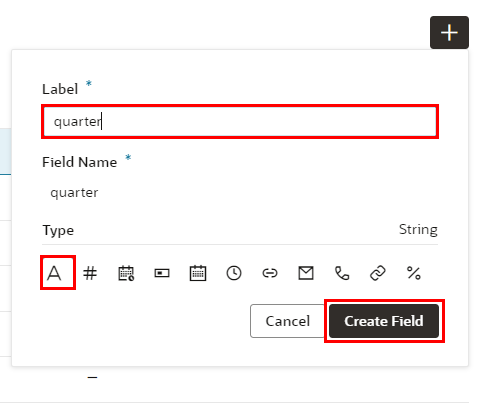Click the Field Name value quarter

(x=74, y=193)
